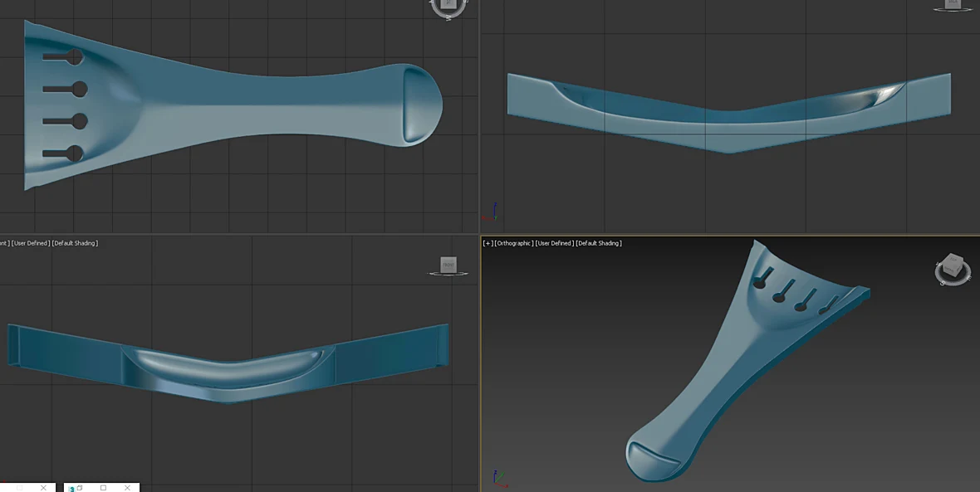Click the S compass letter on orthographic ViewCube ring
The image size is (980, 492).
[944, 282]
